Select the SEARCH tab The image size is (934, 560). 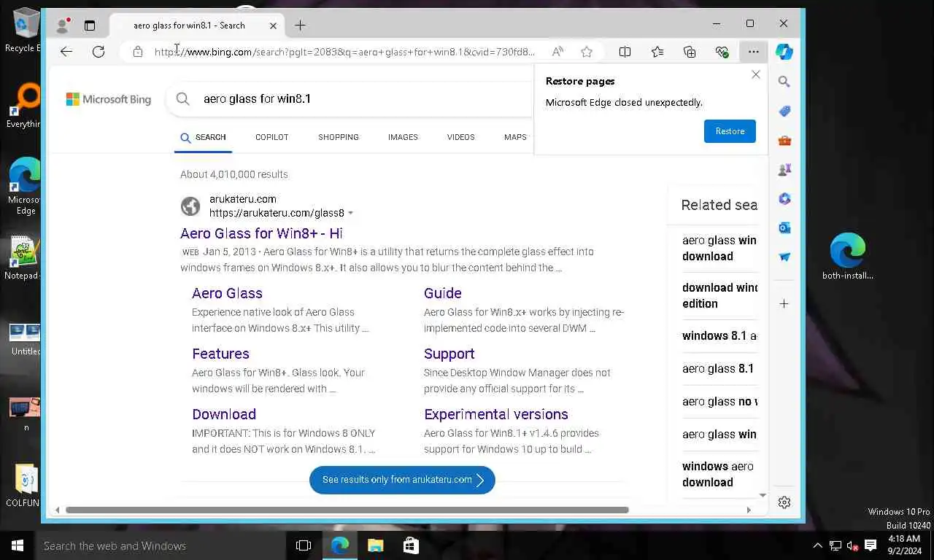203,137
